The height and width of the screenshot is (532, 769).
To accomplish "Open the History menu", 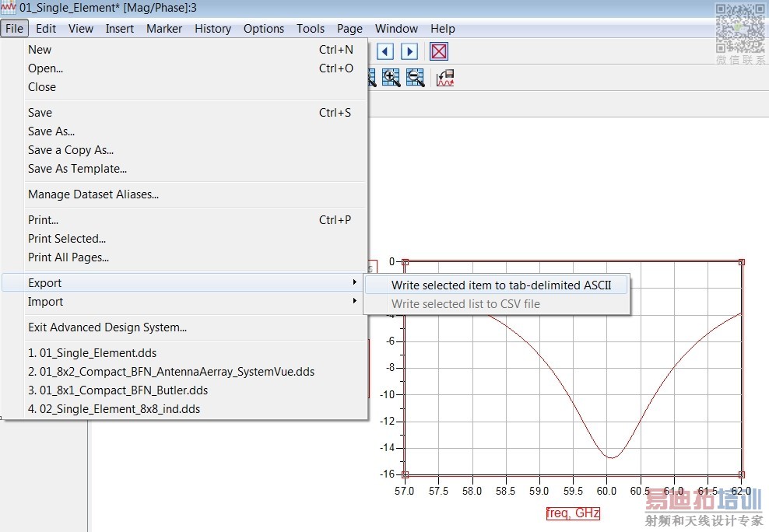I will [x=212, y=29].
